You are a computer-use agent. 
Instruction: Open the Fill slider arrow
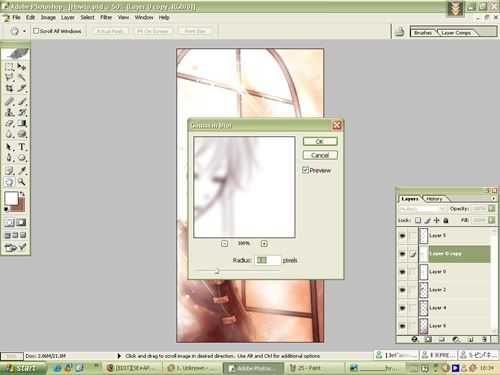[x=491, y=220]
